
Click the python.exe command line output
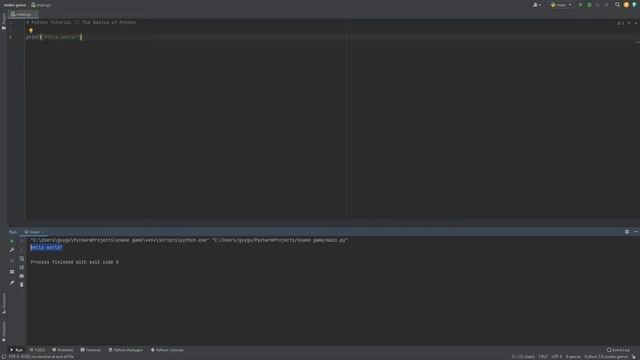point(189,240)
